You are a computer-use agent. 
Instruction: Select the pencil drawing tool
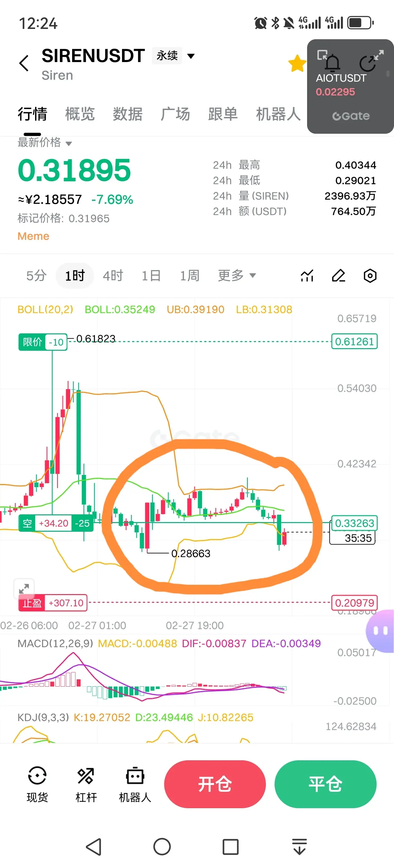(x=339, y=276)
